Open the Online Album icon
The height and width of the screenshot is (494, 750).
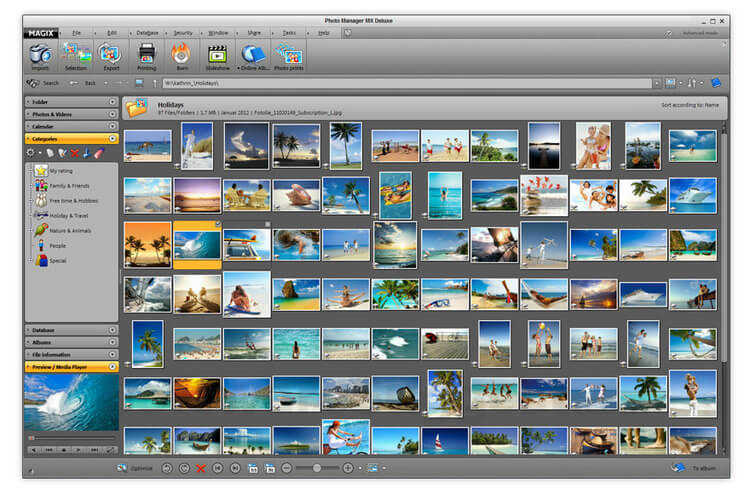tap(253, 55)
